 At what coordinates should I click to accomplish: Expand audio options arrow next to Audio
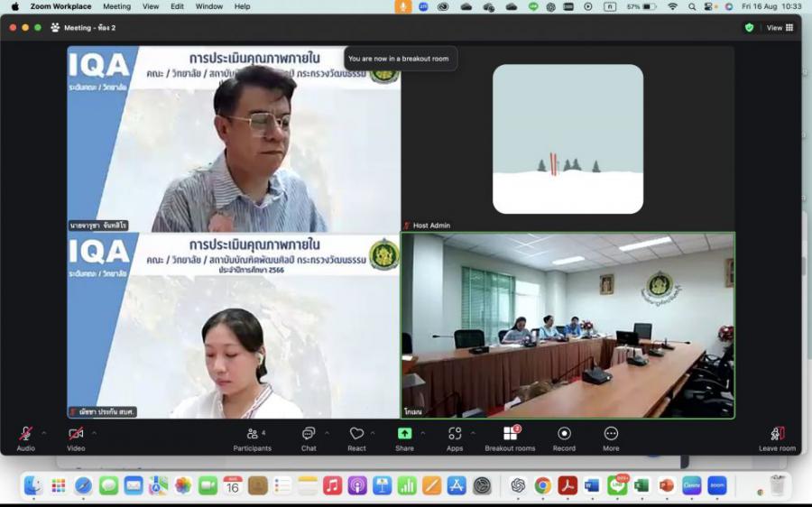pos(43,433)
